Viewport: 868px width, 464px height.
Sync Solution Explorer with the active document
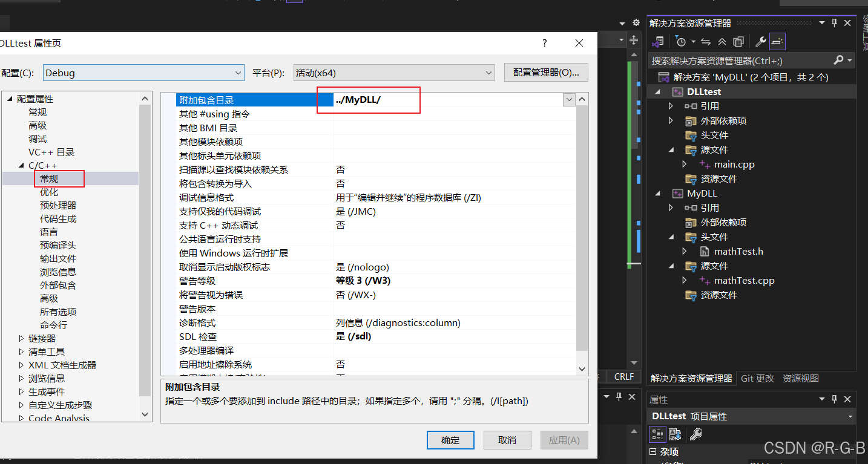pos(705,42)
